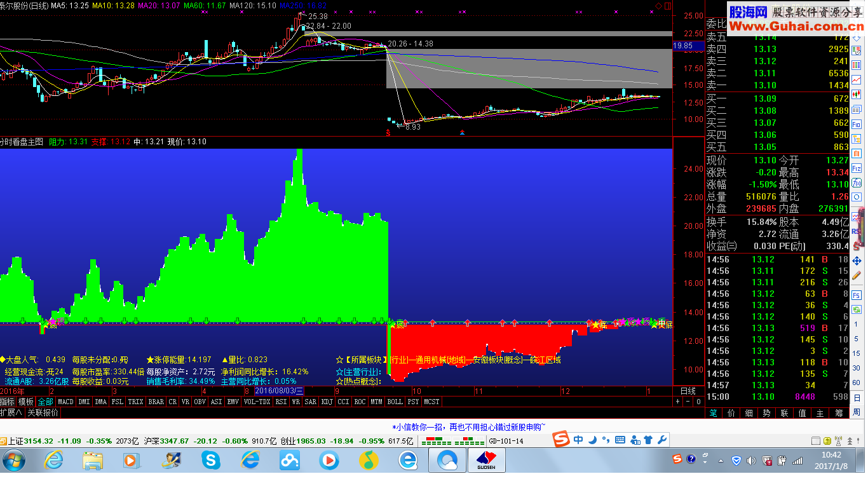Image resolution: width=868 pixels, height=488 pixels.
Task: Switch to daily period 日 button
Action: click(x=857, y=397)
